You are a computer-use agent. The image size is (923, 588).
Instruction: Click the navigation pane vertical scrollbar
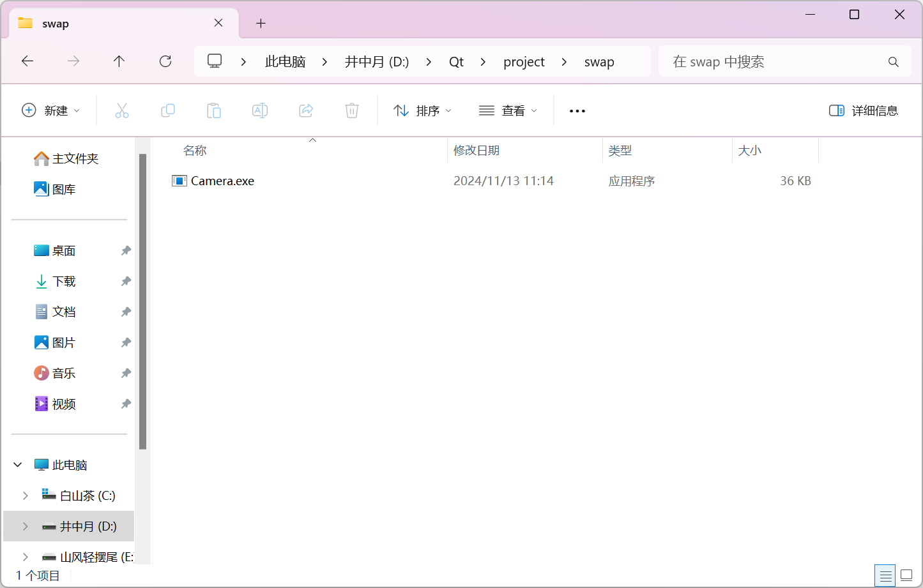(142, 301)
